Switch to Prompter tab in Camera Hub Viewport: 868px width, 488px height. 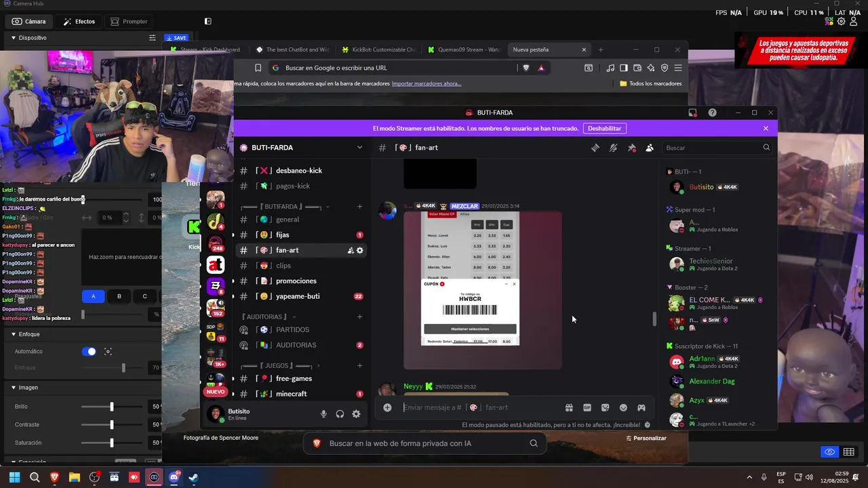coord(129,22)
